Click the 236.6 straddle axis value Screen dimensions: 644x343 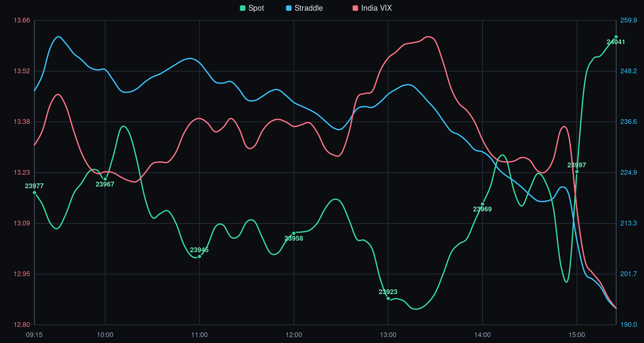click(628, 122)
